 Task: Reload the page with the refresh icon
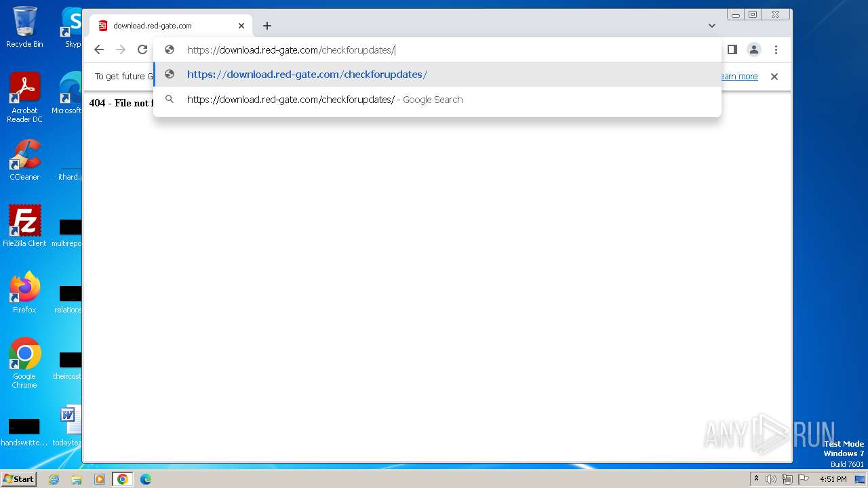point(142,49)
